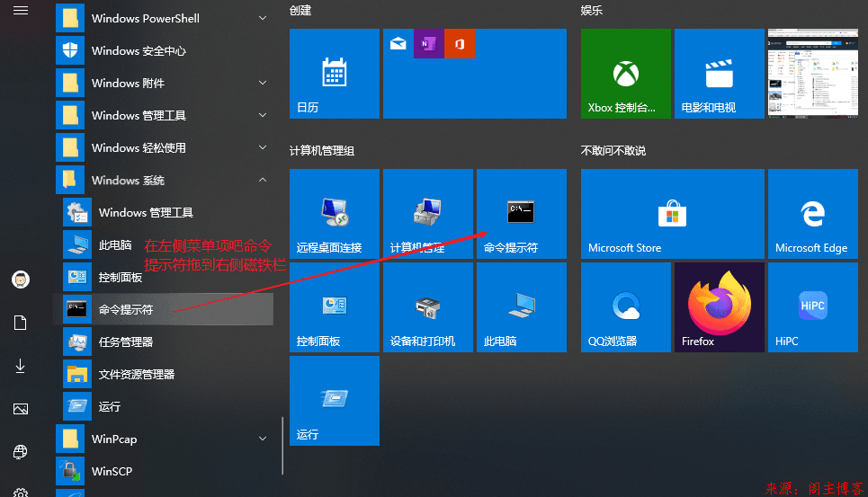Launch the Firefox tile
Screen dimensions: 868x497
point(719,307)
